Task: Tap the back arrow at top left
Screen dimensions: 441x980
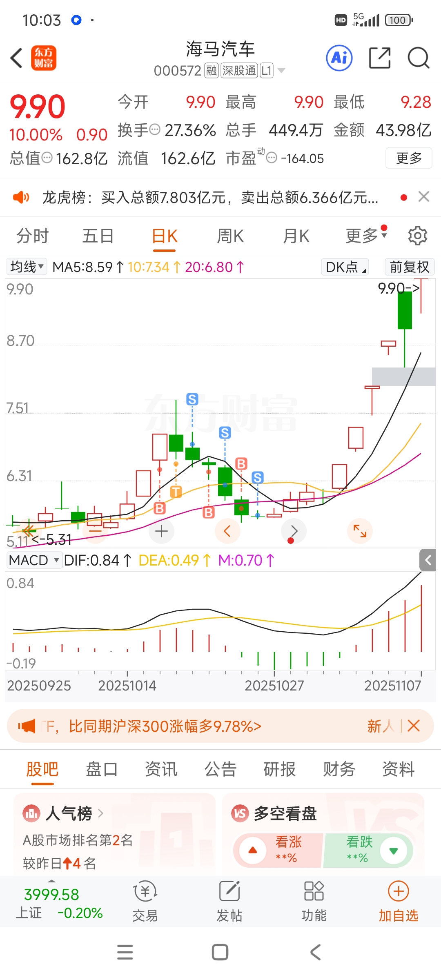Action: coord(16,58)
